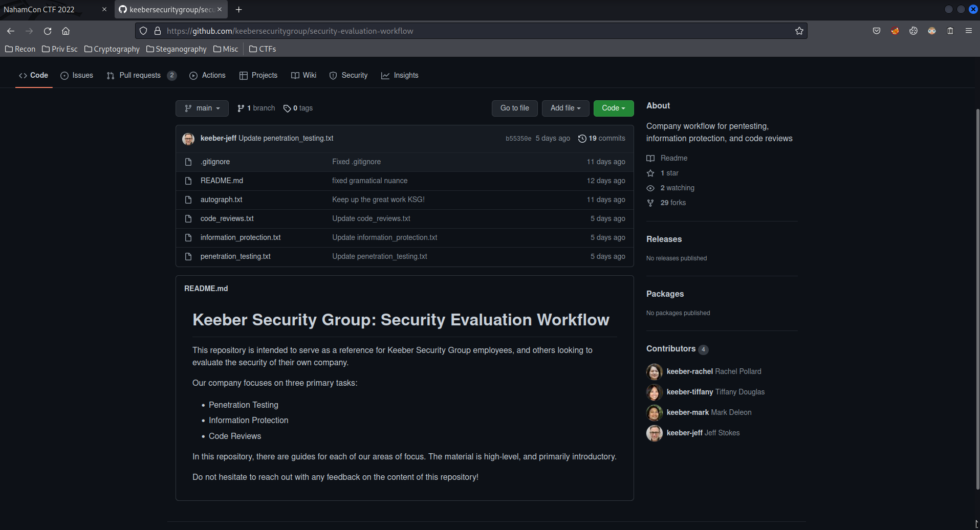Viewport: 980px width, 530px height.
Task: Click the page vertical scrollbar
Action: pyautogui.click(x=977, y=299)
